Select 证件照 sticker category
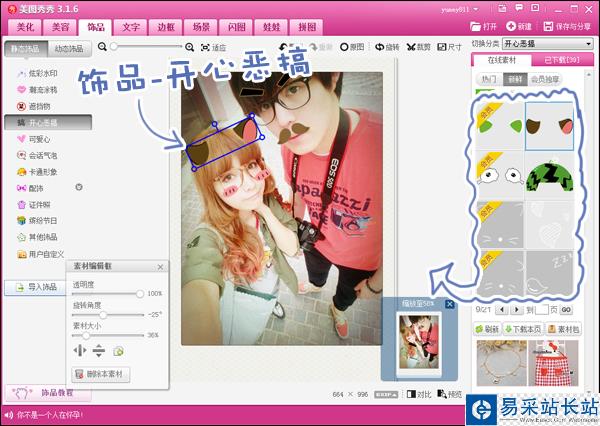600x426 pixels. (33, 204)
